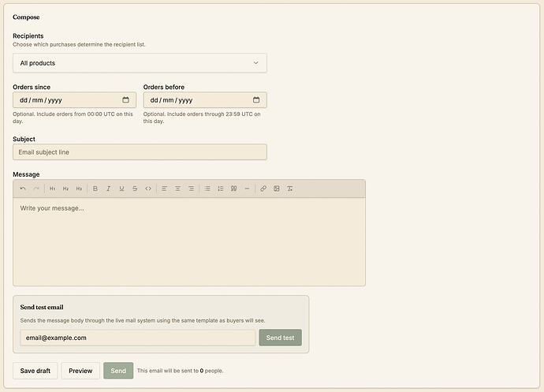Focus the Email subject line field
Viewport: 544px width, 392px height.
[140, 152]
